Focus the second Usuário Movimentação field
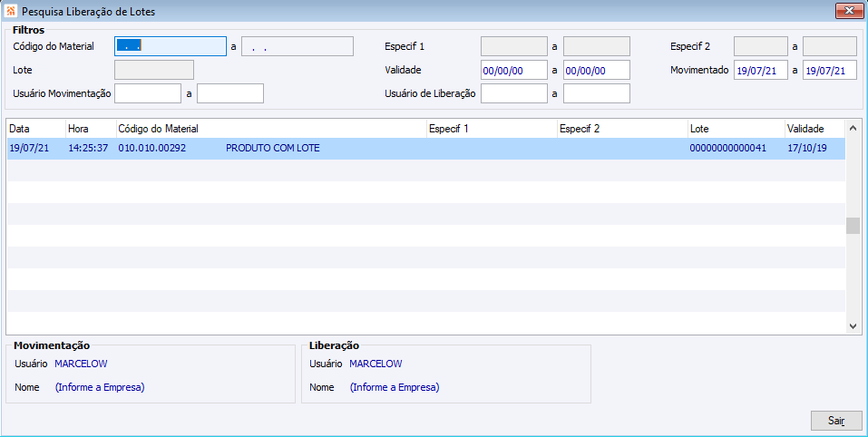This screenshot has width=868, height=437. (230, 93)
